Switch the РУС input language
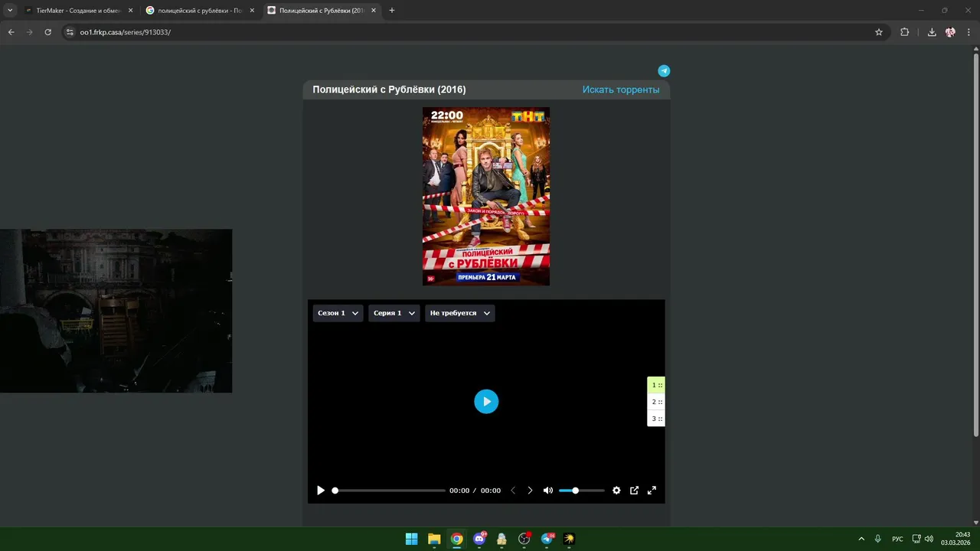The image size is (980, 551). point(897,539)
